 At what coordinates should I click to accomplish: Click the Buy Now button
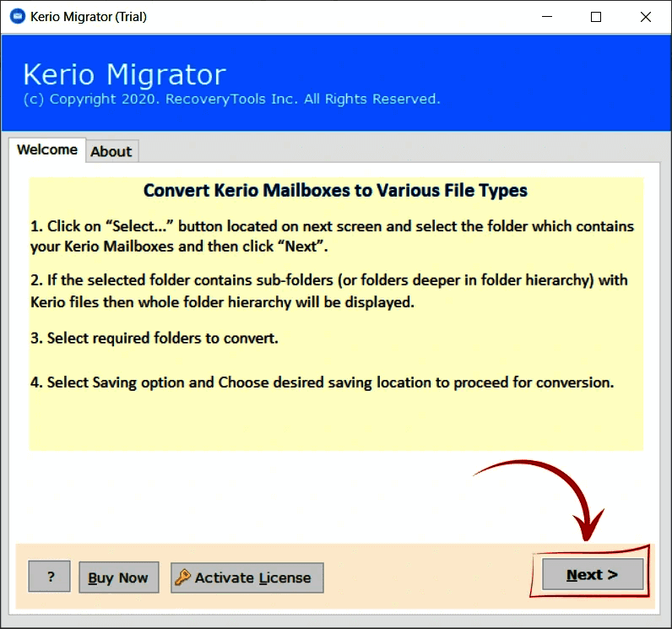click(118, 577)
